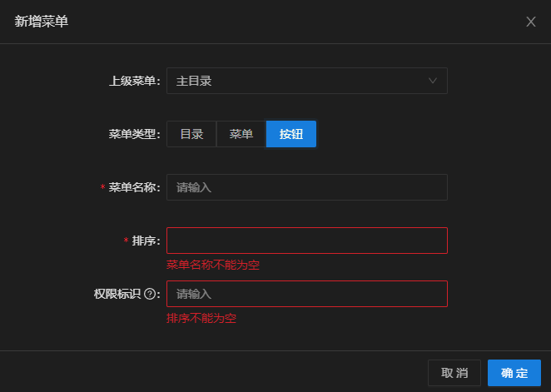The width and height of the screenshot is (551, 392).
Task: Click the 权限标识 label text
Action: (x=117, y=294)
